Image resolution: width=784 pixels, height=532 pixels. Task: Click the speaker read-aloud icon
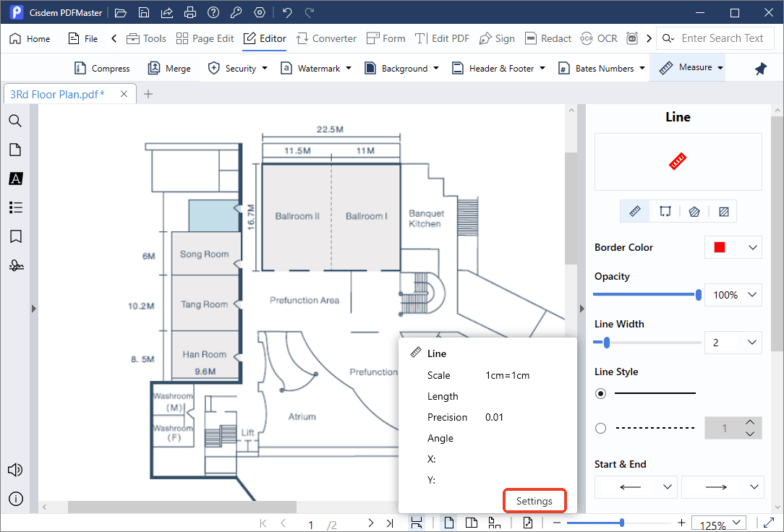point(15,470)
